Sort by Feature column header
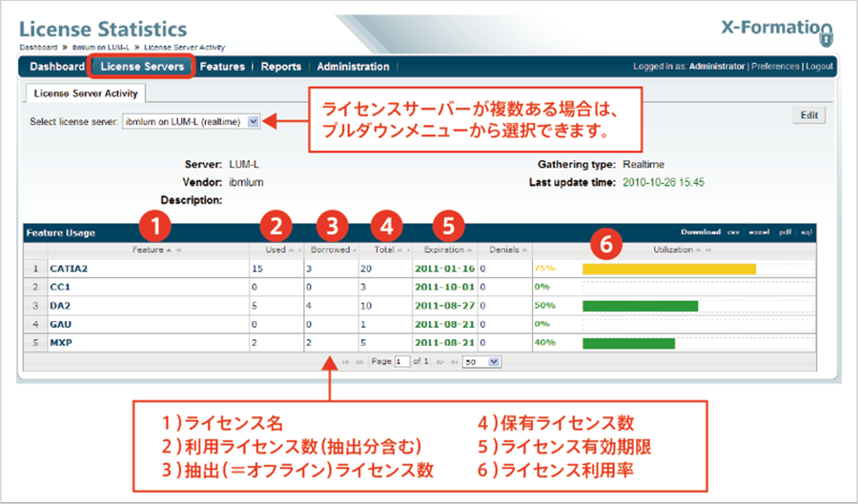The width and height of the screenshot is (858, 504). [x=149, y=250]
